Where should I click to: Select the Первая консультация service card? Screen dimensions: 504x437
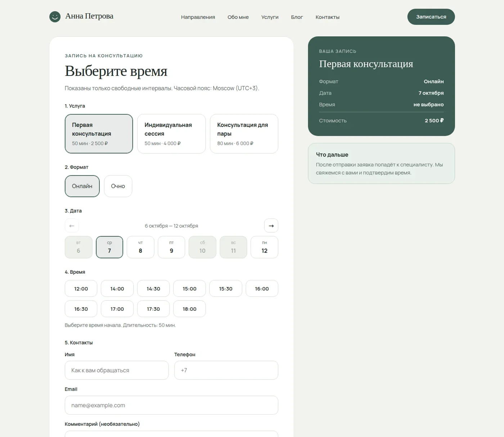(99, 134)
